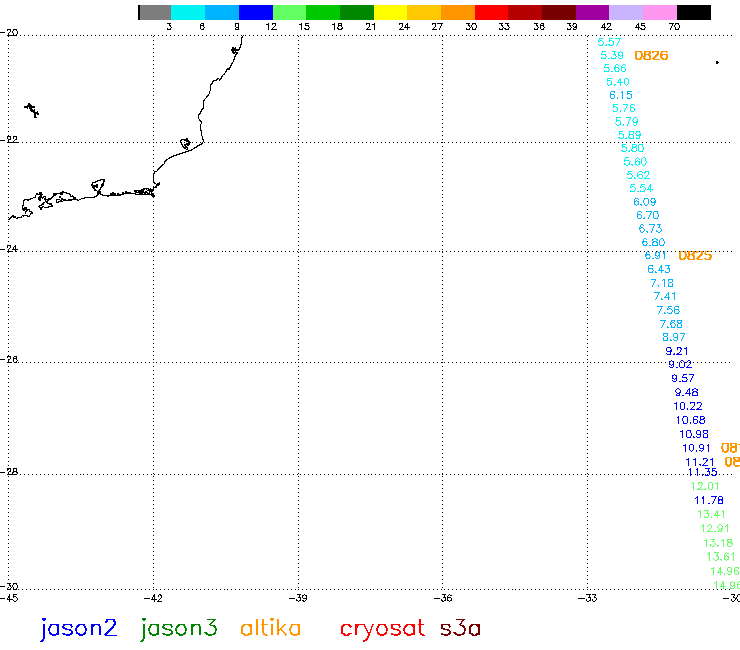The width and height of the screenshot is (740, 650).
Task: Select the 5.57 value at track top
Action: coord(609,42)
